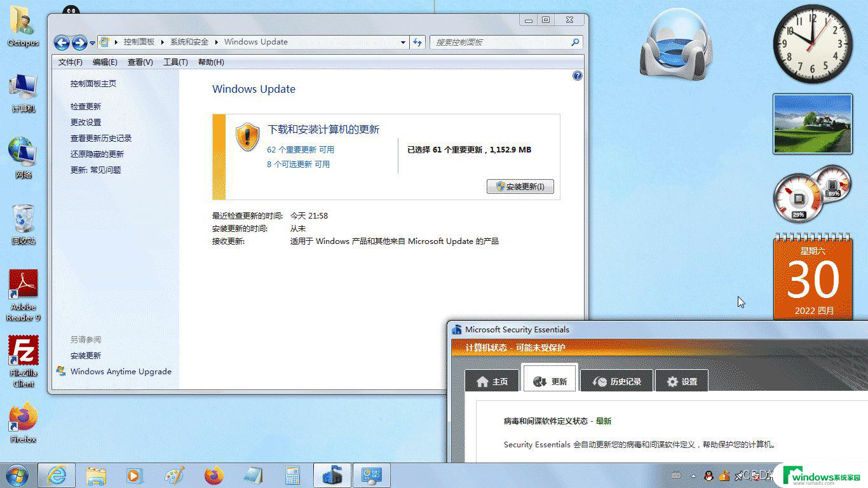Screen dimensions: 868x488
Task: Expand the address bar history dropdown
Action: (403, 42)
